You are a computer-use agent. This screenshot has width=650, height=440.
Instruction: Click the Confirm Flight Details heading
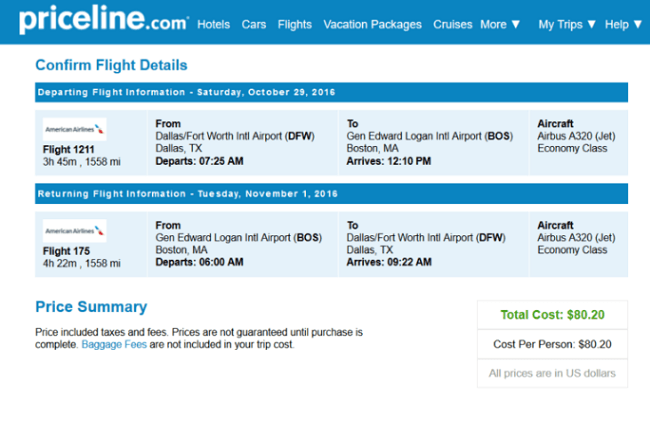click(111, 65)
